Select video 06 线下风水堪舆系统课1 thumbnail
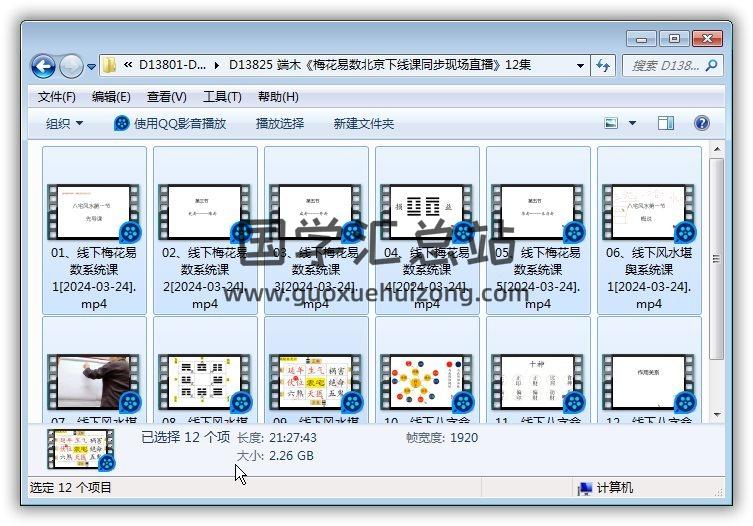The image size is (753, 526). coord(649,212)
